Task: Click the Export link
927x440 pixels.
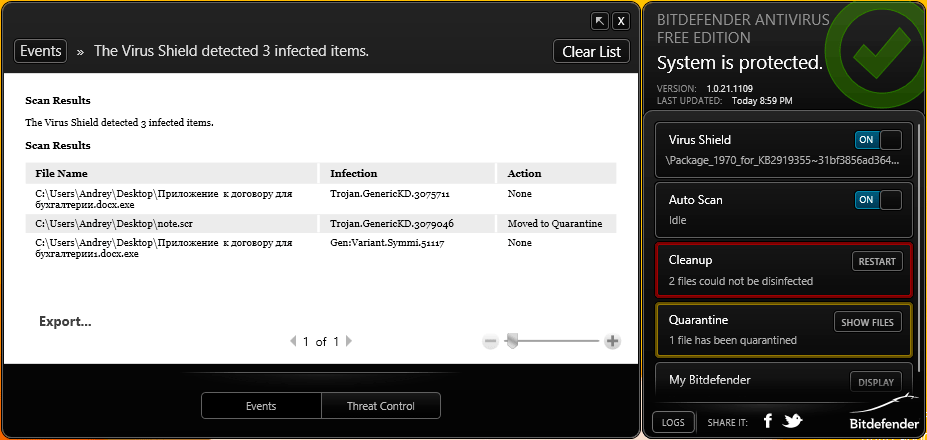Action: coord(65,322)
